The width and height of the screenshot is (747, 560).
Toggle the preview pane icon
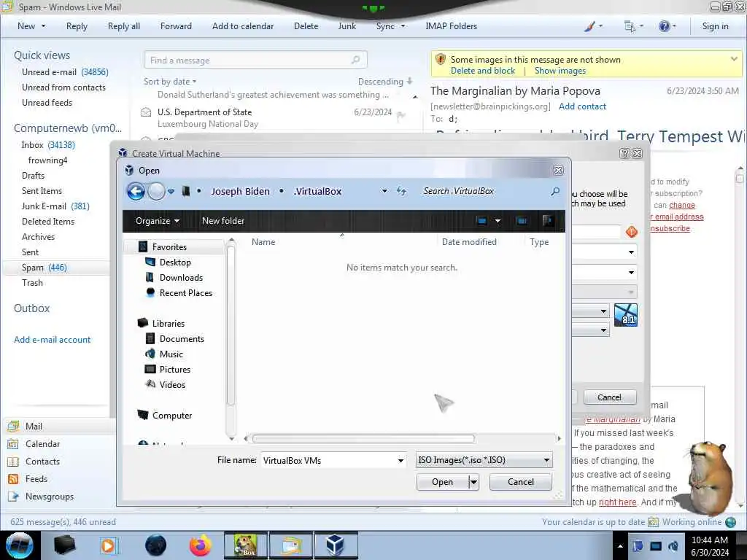(522, 220)
